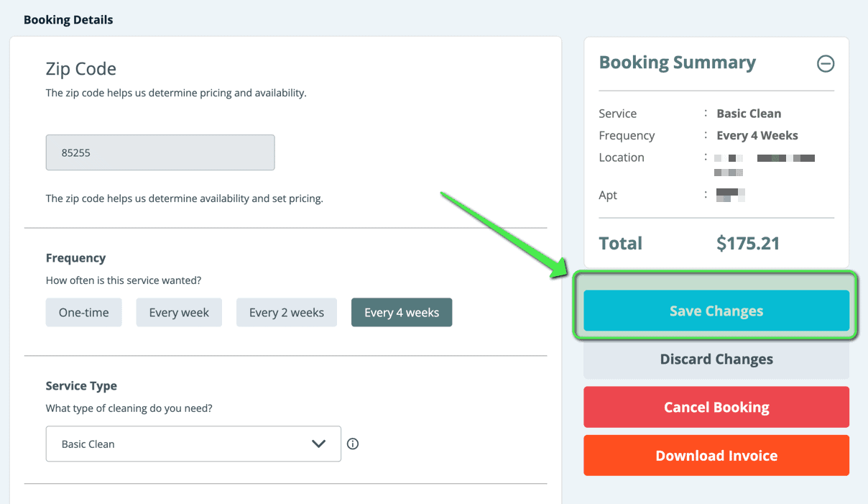
Task: Click the Booking Details heading
Action: 68,19
